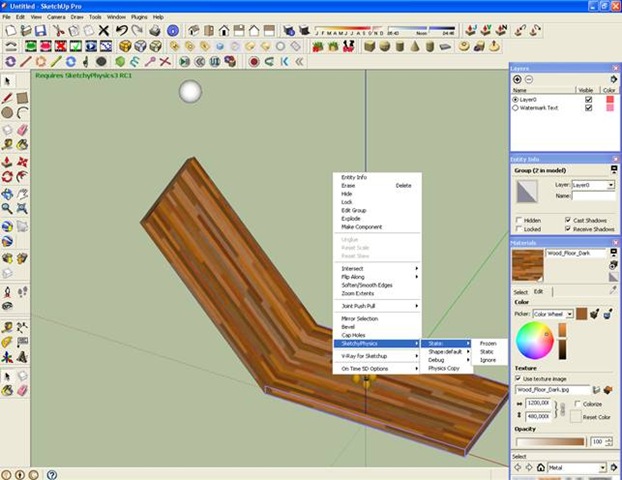Expand the Color Wheel picker dropdown
Screen dimensions: 622x480
coord(569,313)
